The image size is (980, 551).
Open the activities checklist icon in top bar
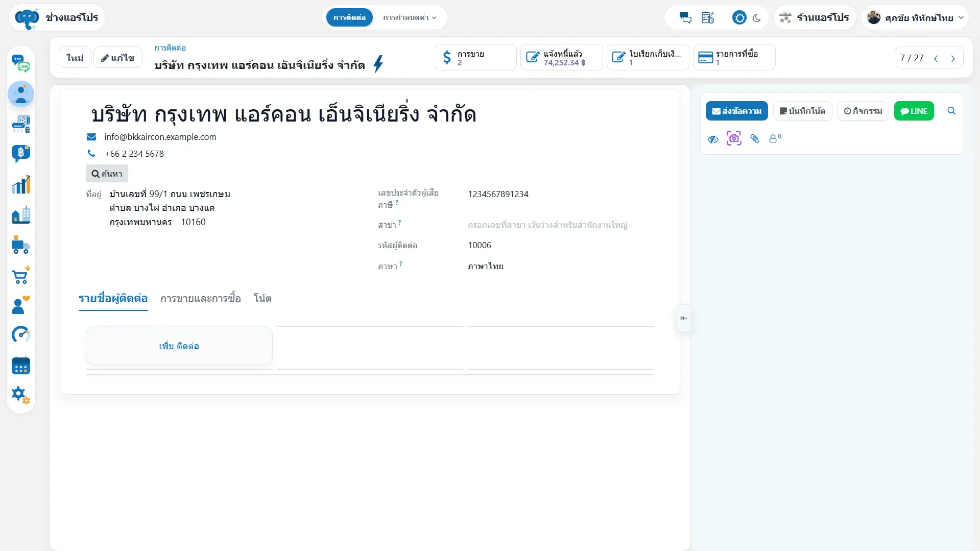(708, 18)
